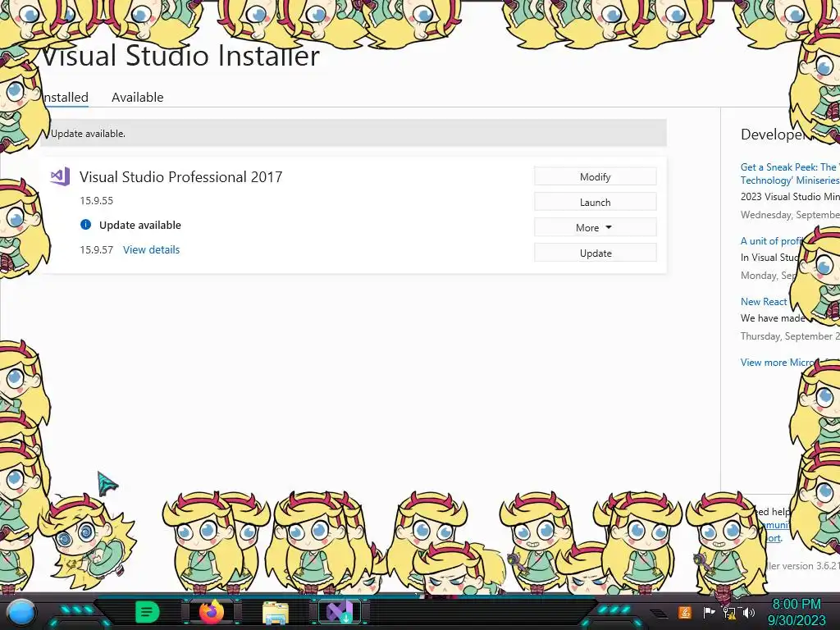The height and width of the screenshot is (630, 840).
Task: Open the New React news link
Action: tap(764, 302)
